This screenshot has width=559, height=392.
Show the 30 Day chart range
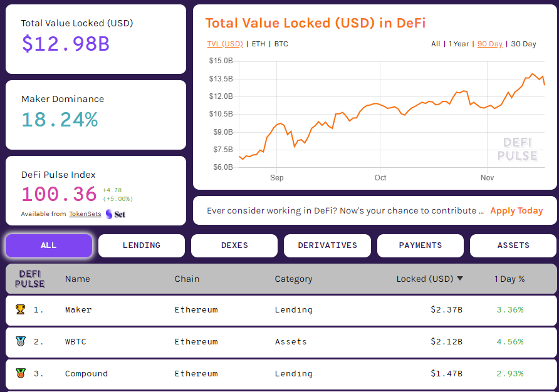pyautogui.click(x=523, y=44)
